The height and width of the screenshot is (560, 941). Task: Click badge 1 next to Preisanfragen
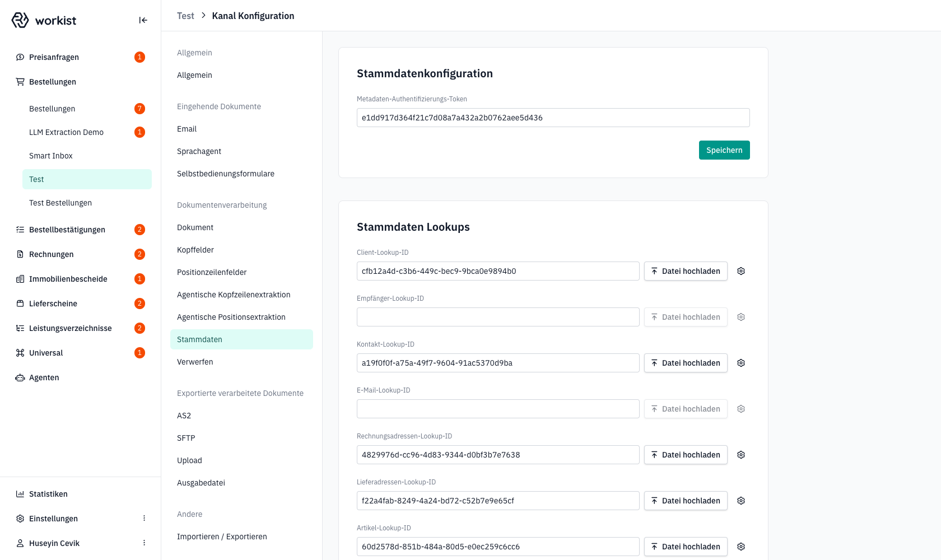tap(139, 57)
